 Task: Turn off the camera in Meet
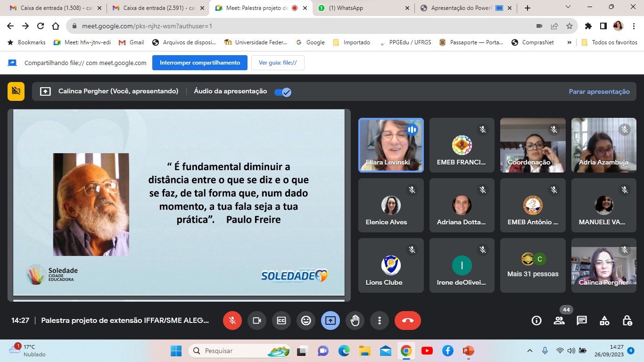(x=257, y=321)
